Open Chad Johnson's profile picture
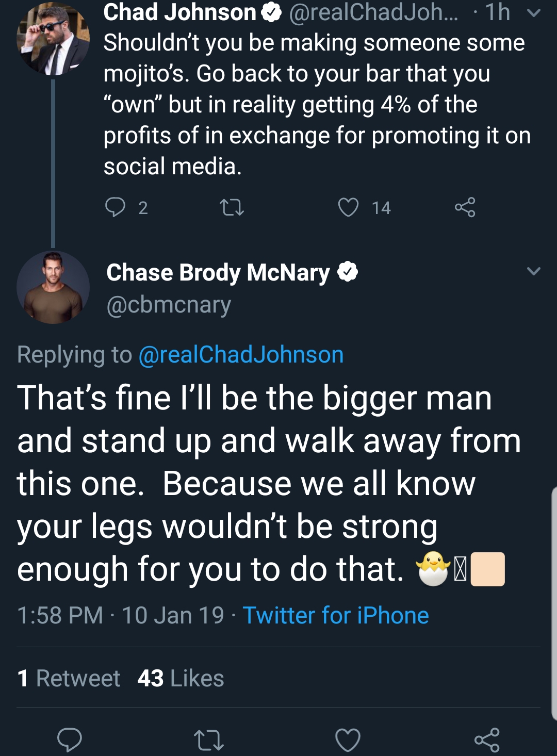The image size is (557, 756). [53, 39]
